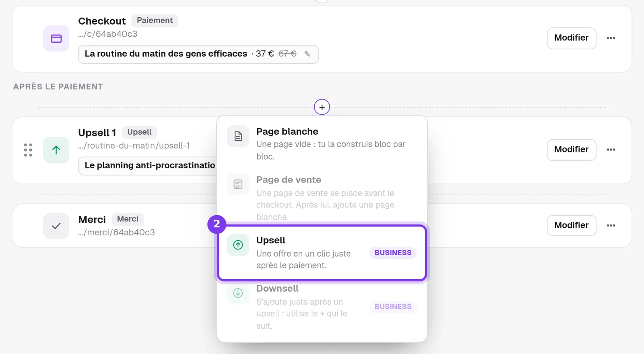Click the URL .../routine-du-matin/upsell-1
Screen dimensions: 644x354
134,146
